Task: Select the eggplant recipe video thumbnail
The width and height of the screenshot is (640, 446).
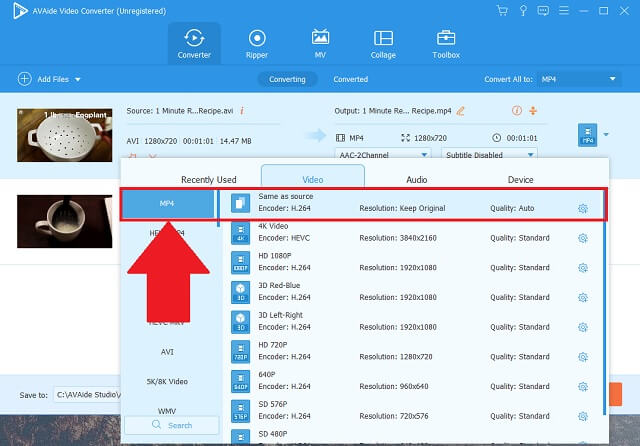Action: (64, 135)
